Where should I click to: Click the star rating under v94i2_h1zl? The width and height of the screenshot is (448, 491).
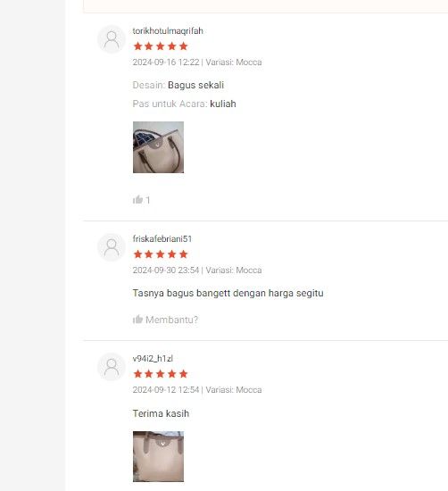[161, 374]
